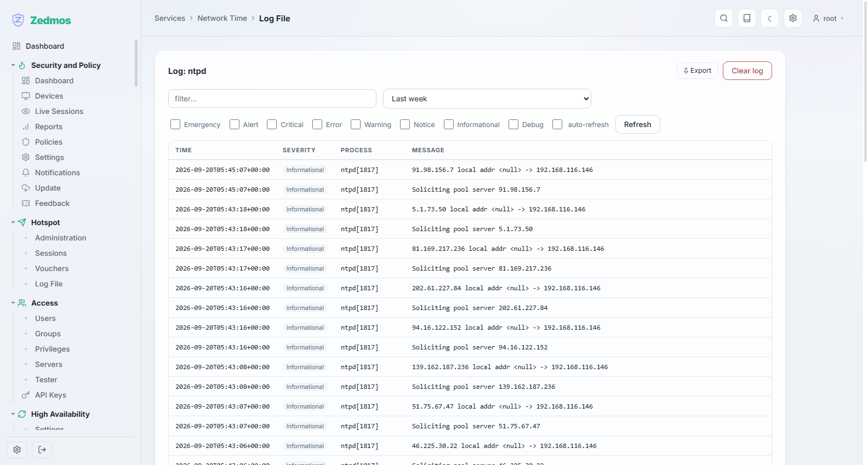Click the Policies shield icon
The image size is (868, 465).
click(x=26, y=142)
